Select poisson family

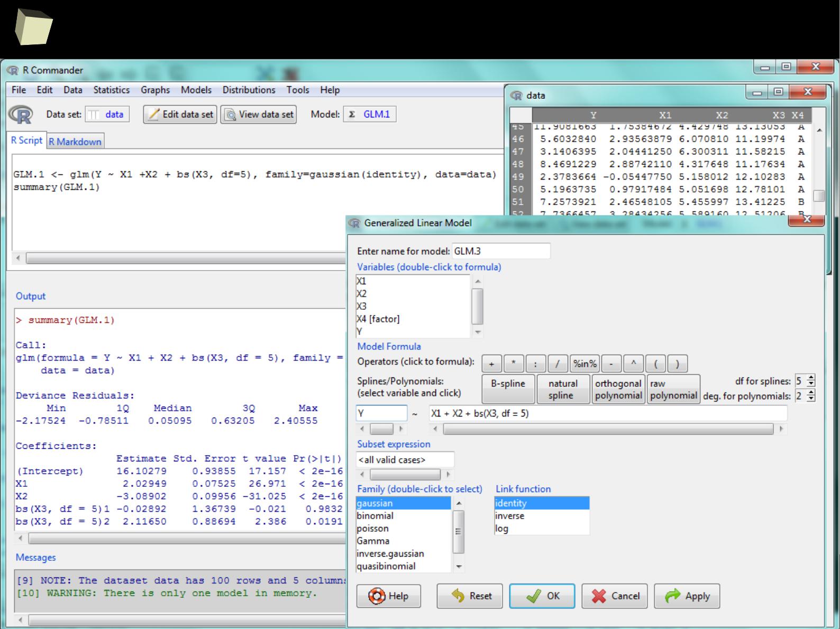(404, 529)
